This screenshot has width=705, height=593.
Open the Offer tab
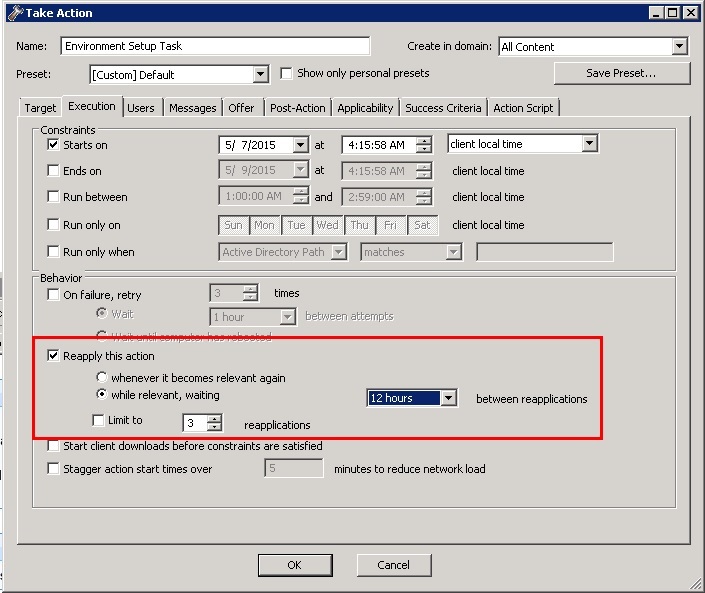tap(241, 108)
